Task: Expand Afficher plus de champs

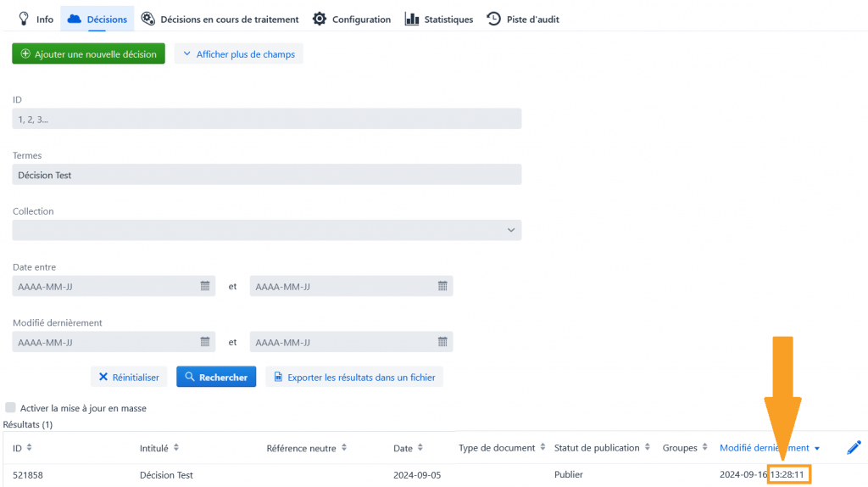Action: coord(239,54)
